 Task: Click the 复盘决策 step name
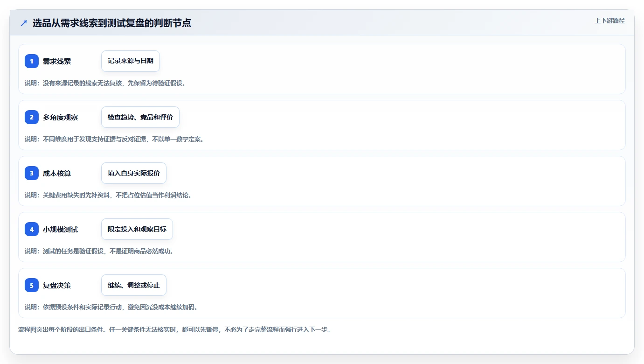(x=57, y=285)
